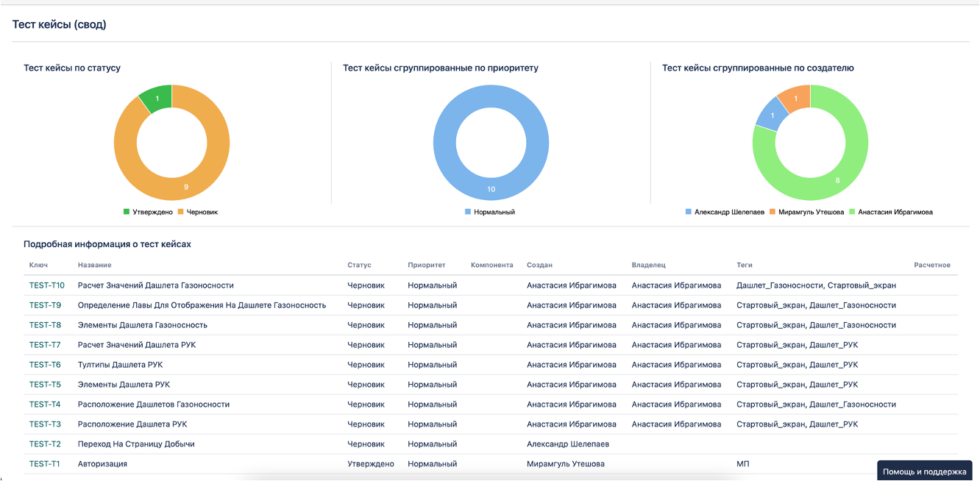The width and height of the screenshot is (980, 481).
Task: Click the small blue creator chart segment
Action: click(772, 115)
